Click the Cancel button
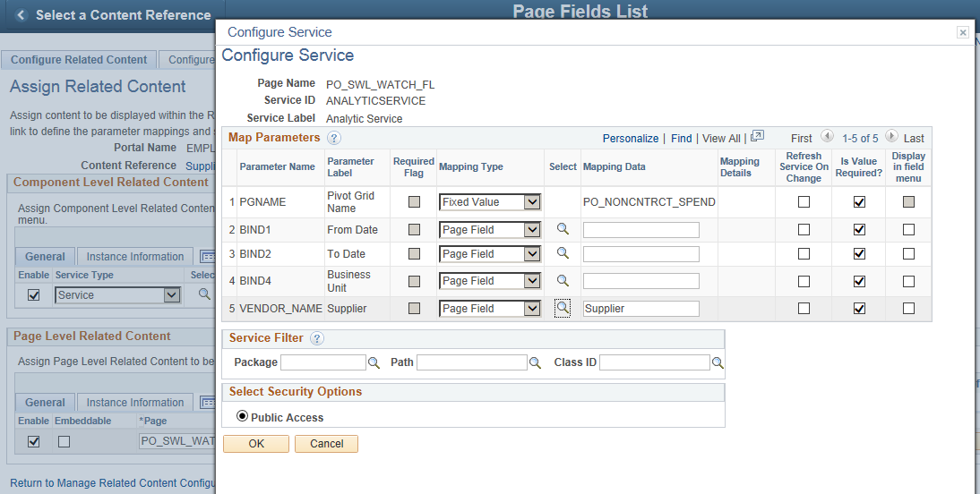 pos(327,443)
